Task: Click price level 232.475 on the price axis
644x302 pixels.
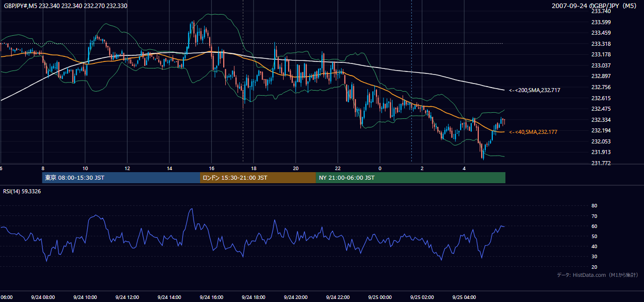Action: coord(601,109)
